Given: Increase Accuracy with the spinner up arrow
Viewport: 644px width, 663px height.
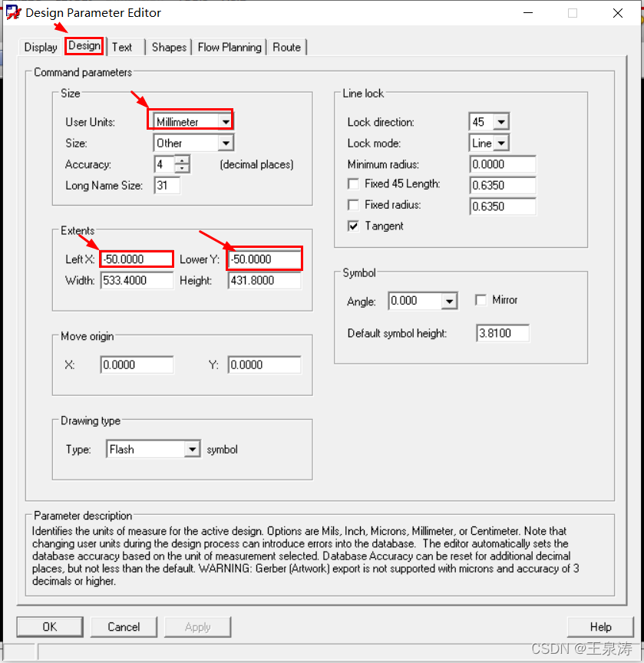Looking at the screenshot, I should (x=182, y=160).
